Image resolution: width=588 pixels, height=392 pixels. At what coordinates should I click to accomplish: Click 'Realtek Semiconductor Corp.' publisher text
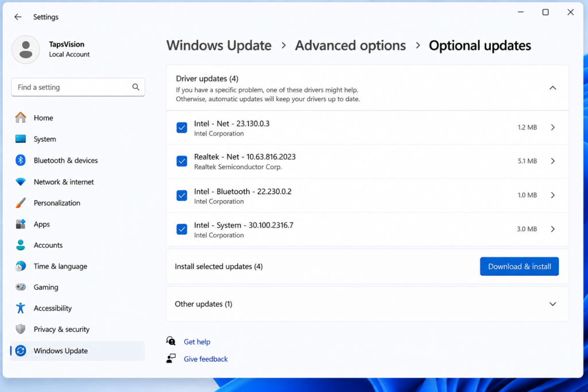tap(238, 167)
